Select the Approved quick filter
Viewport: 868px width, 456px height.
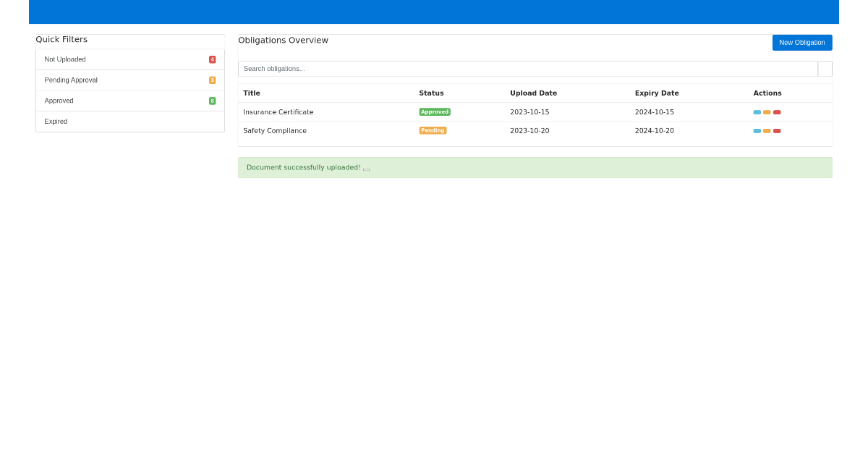pyautogui.click(x=130, y=101)
